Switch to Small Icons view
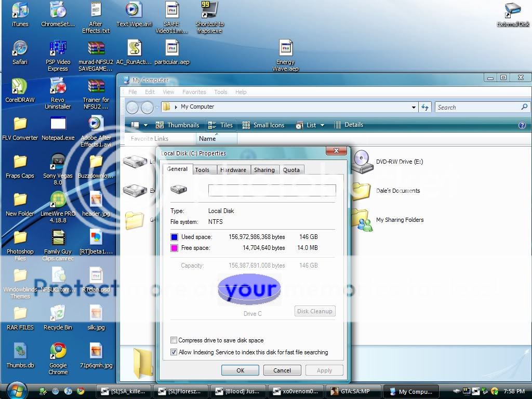Image resolution: width=532 pixels, height=399 pixels. (263, 125)
